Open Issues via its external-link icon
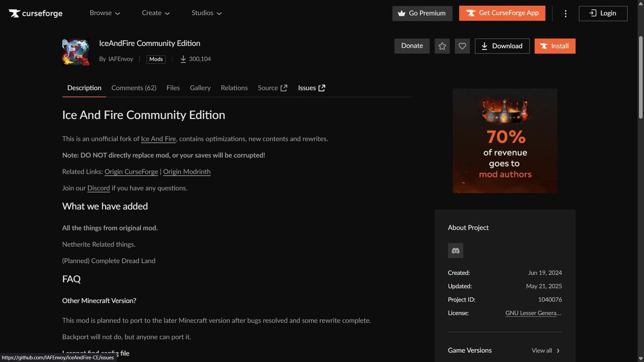 click(322, 87)
